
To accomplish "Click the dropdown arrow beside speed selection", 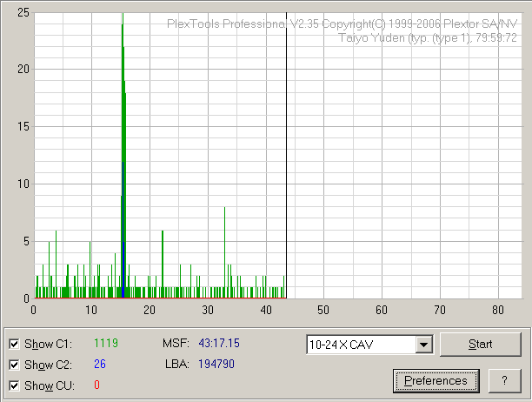I will click(x=423, y=345).
